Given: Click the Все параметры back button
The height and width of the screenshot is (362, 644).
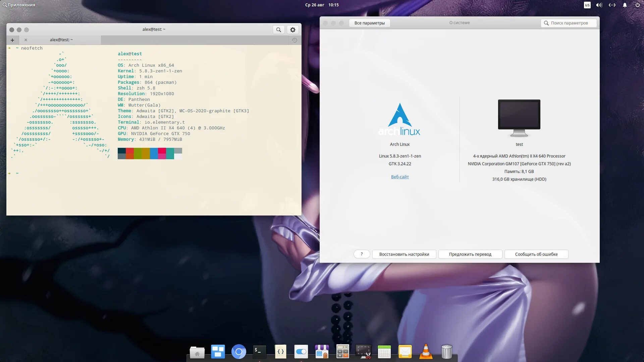Looking at the screenshot, I should tap(369, 23).
